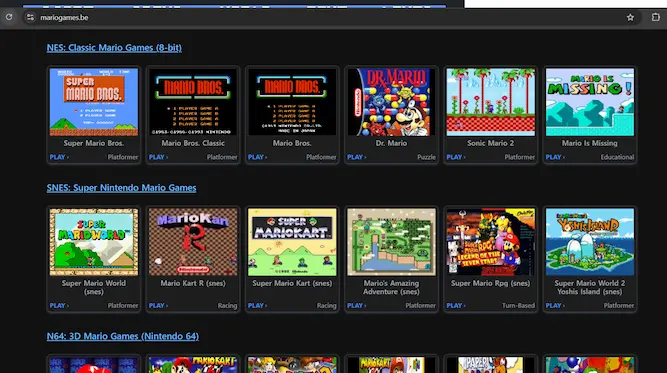Click PLAY under Super Mario World (snes)
Screen dimensions: 667x373
(x=59, y=305)
